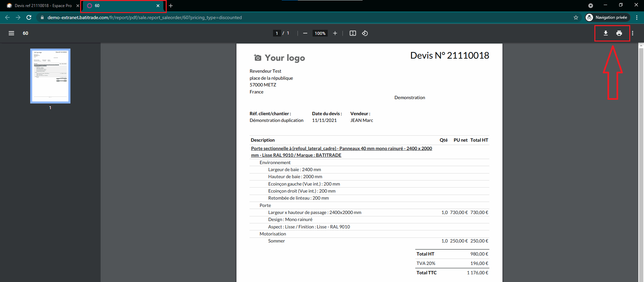This screenshot has width=644, height=282.
Task: Click the 'Your logo' placeholder
Action: coord(279,58)
